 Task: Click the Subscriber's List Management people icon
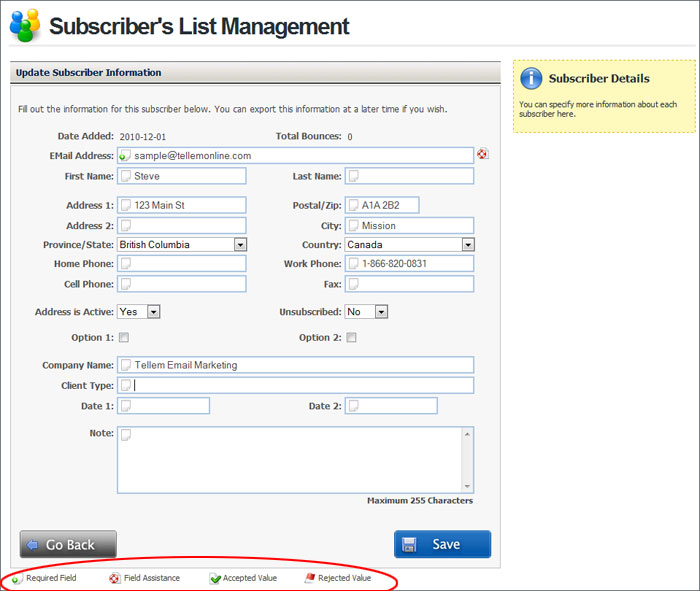[x=25, y=25]
